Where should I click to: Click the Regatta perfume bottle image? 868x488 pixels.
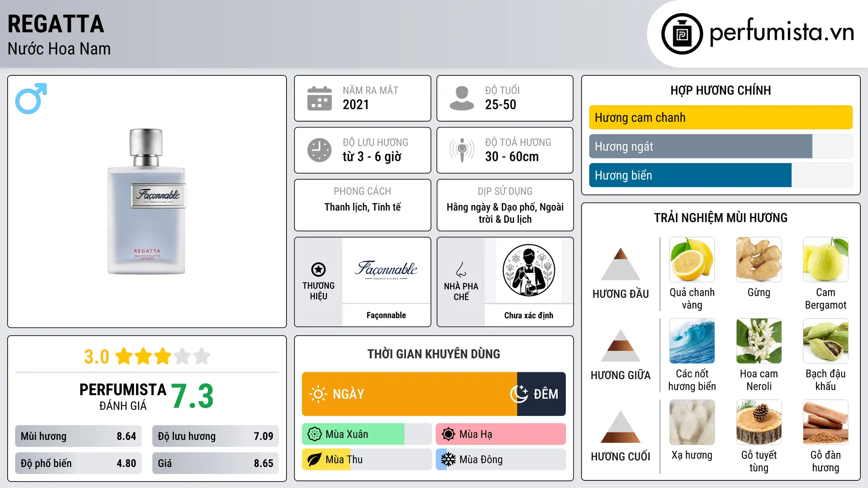(147, 202)
